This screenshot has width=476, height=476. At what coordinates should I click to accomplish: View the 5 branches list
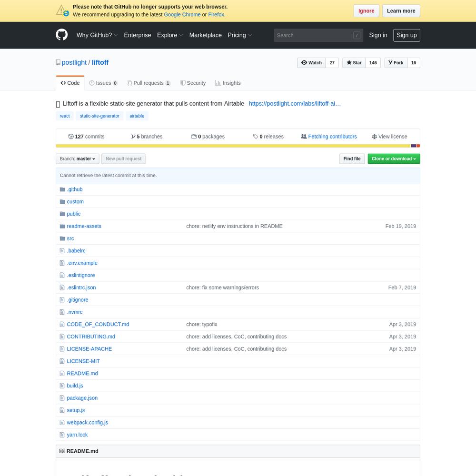pos(147,137)
